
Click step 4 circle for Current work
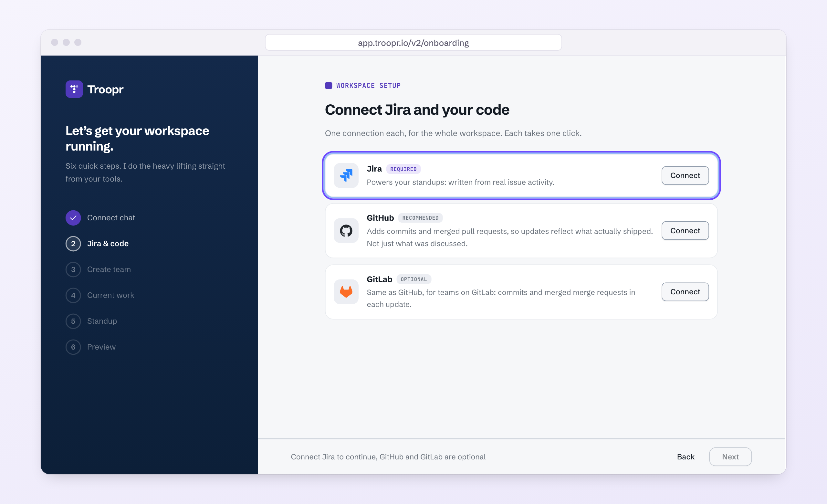[x=73, y=295]
